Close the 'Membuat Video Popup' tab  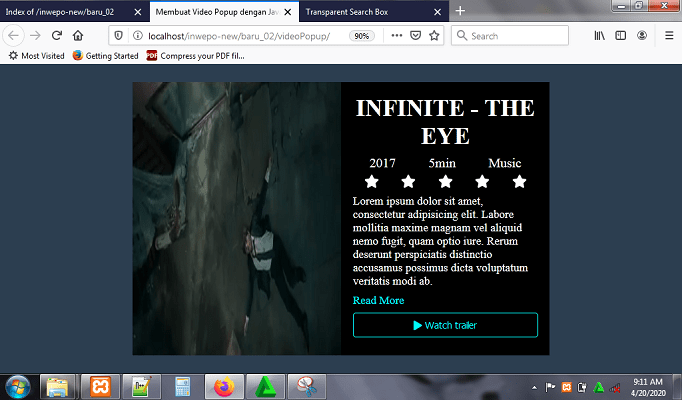288,12
